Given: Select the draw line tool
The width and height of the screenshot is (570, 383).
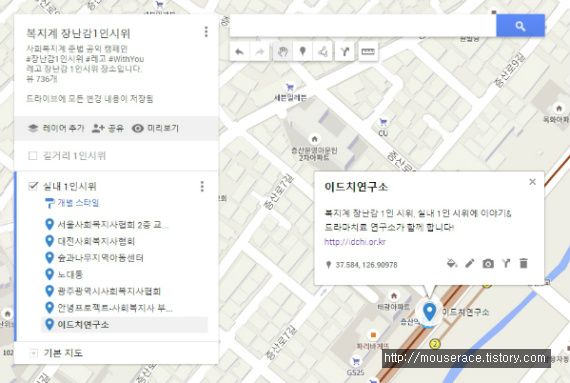Looking at the screenshot, I should coord(322,52).
